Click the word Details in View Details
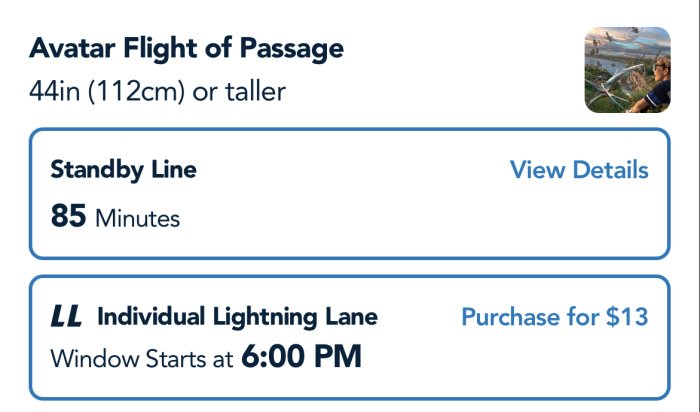This screenshot has height=412, width=700. [x=610, y=170]
